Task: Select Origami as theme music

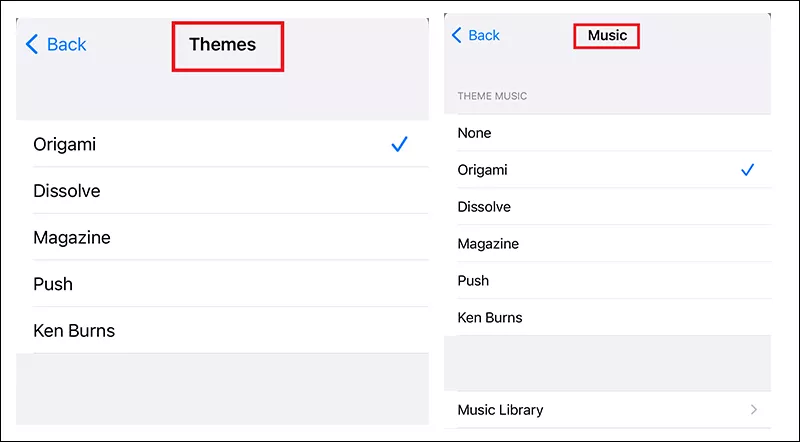Action: tap(482, 170)
